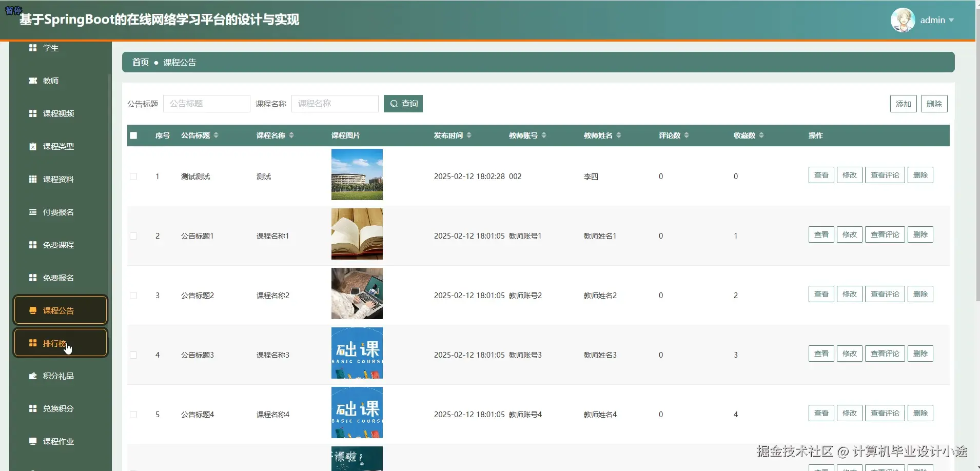Check the checkbox for row 1 测试测试

coord(133,176)
